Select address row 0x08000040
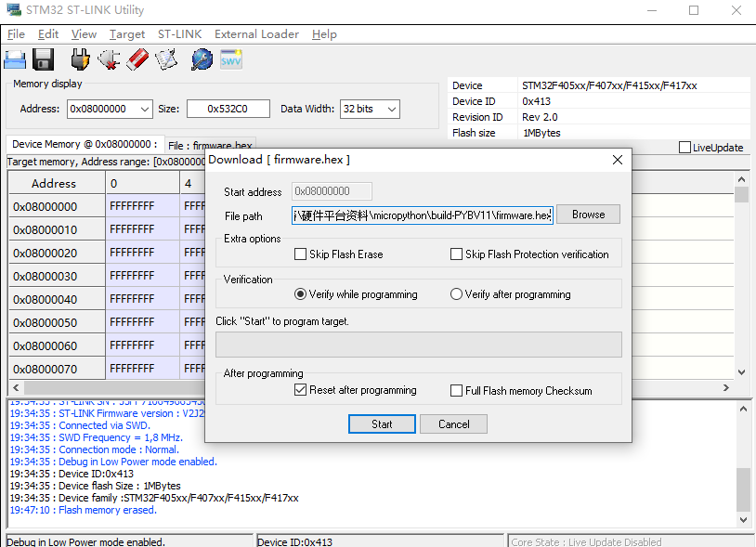Image resolution: width=756 pixels, height=547 pixels. 57,299
